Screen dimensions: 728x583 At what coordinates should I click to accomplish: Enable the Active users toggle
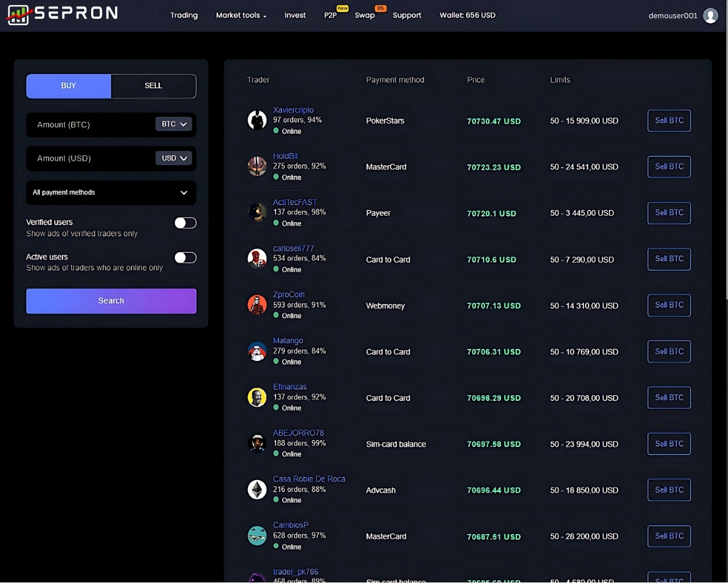(185, 258)
